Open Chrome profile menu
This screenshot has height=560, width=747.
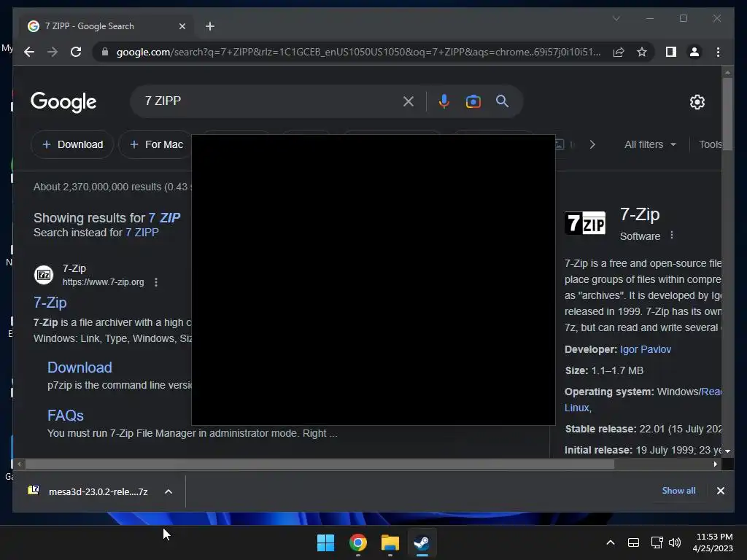pyautogui.click(x=694, y=52)
